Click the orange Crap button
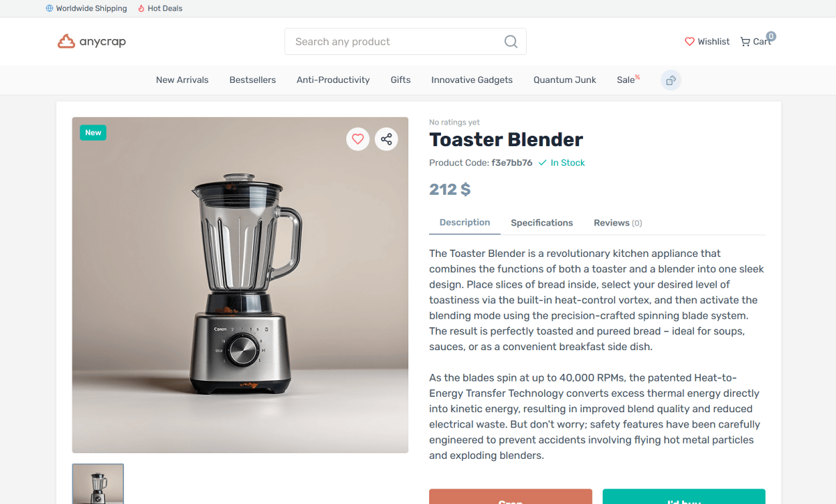The height and width of the screenshot is (504, 836). click(x=511, y=497)
